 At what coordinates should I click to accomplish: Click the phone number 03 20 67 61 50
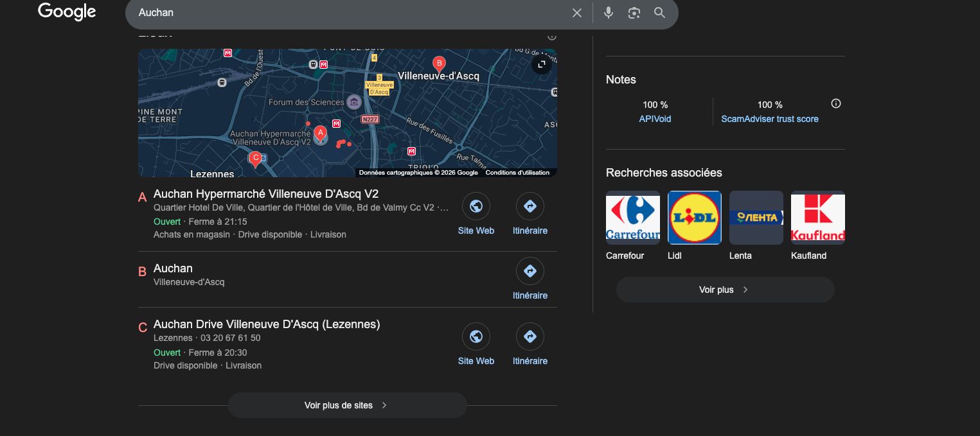231,338
